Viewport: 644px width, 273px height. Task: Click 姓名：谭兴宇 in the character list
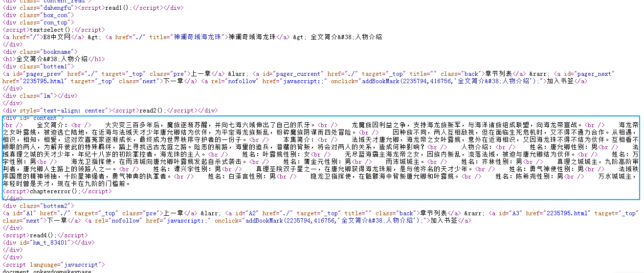pyautogui.click(x=173, y=169)
